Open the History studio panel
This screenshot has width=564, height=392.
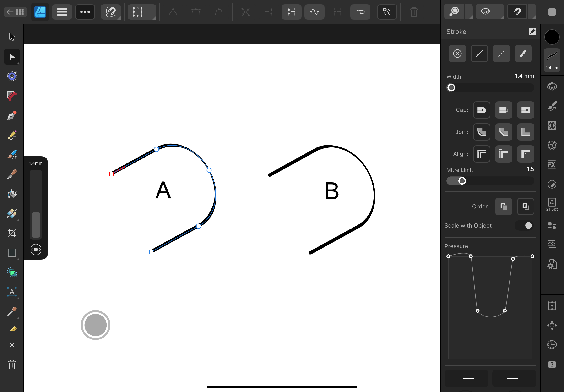pos(552,345)
